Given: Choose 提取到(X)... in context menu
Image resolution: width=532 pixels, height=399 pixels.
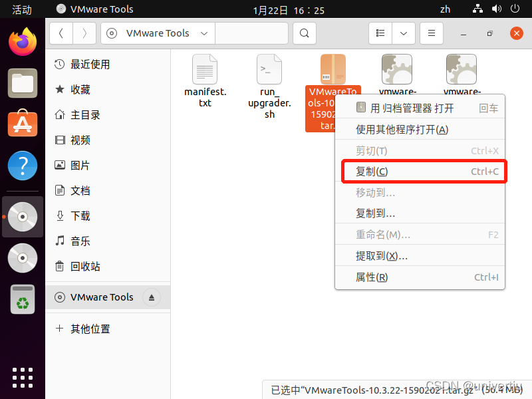Looking at the screenshot, I should click(420, 256).
